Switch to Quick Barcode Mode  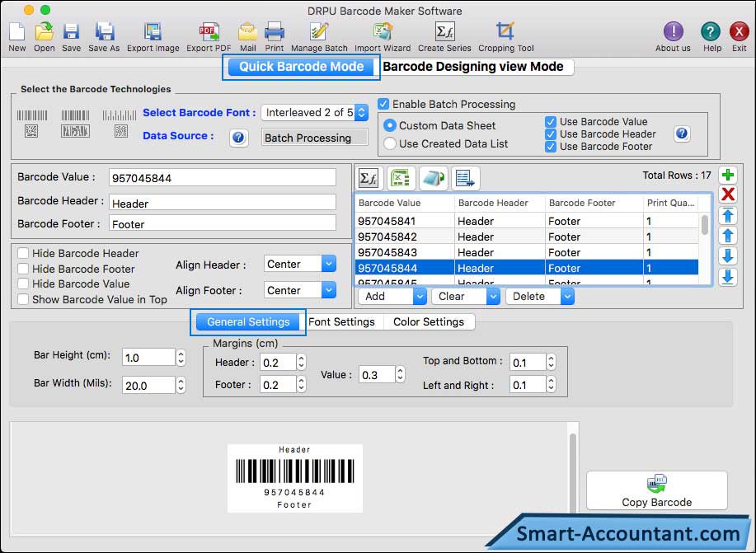tap(302, 67)
